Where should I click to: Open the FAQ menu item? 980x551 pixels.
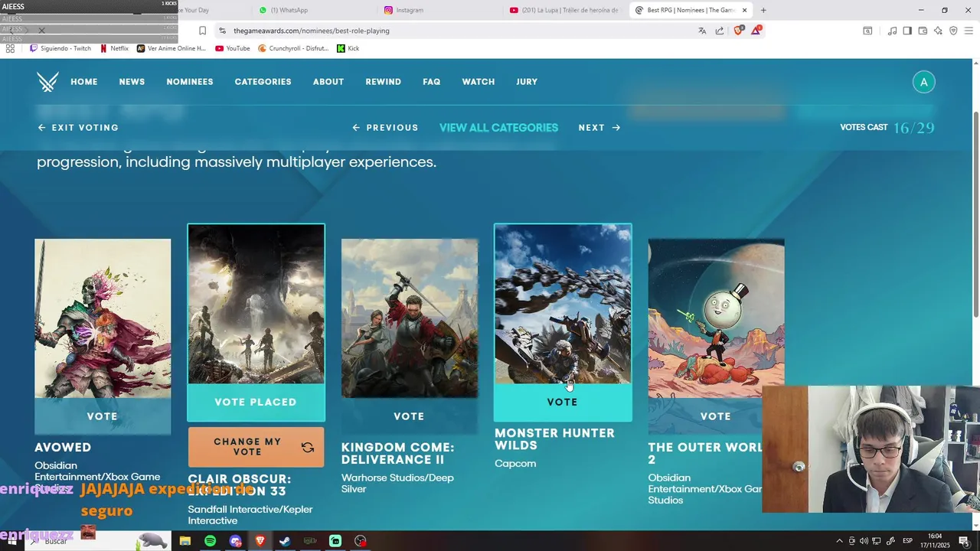click(x=432, y=82)
